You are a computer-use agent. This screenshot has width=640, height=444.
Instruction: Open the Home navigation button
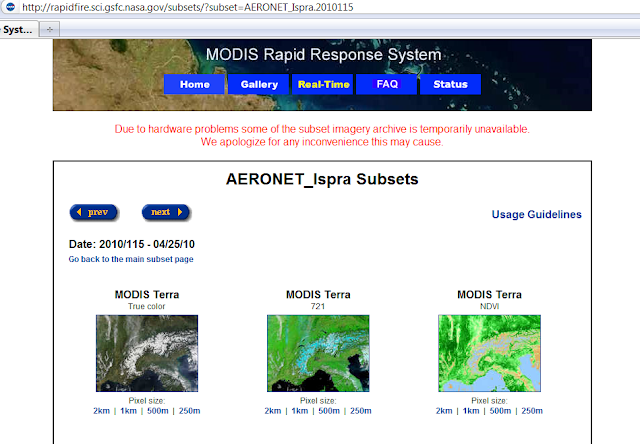coord(194,84)
